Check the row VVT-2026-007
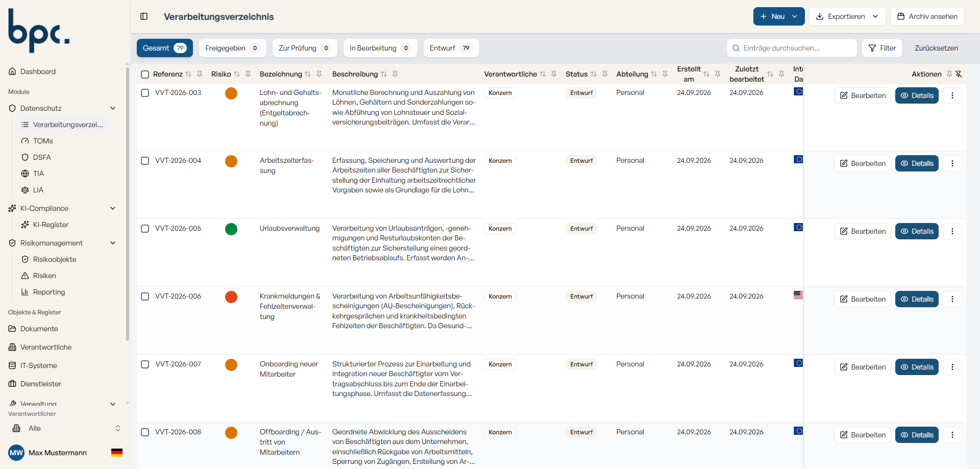The height and width of the screenshot is (469, 980). coord(145,364)
